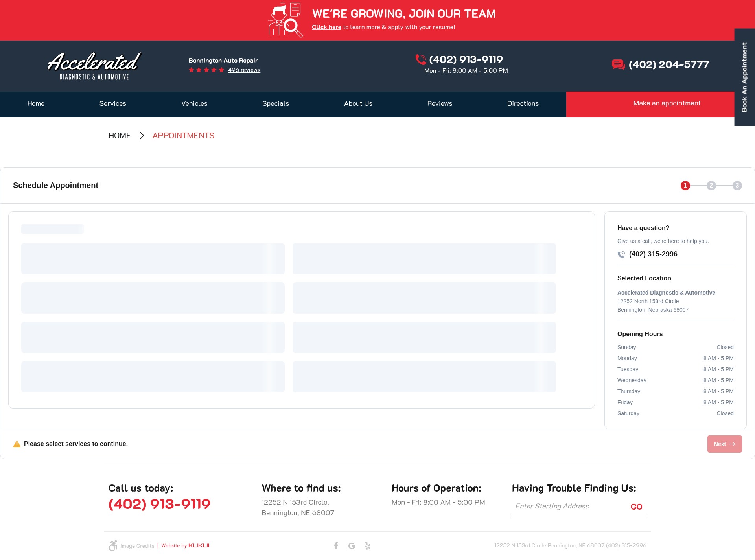The image size is (755, 560).
Task: Click the APPOINTMENTS breadcrumb
Action: (183, 136)
